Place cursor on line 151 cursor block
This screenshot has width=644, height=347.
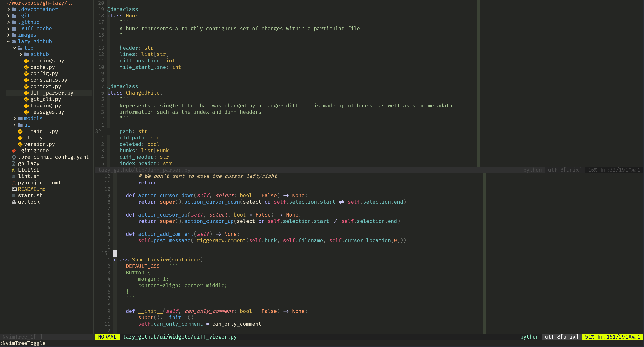115,254
